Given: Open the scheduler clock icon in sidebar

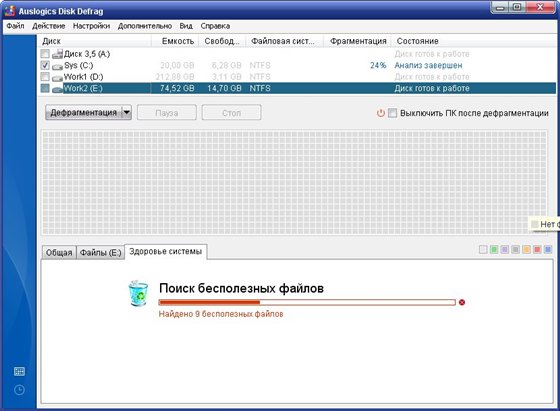Looking at the screenshot, I should tap(19, 390).
